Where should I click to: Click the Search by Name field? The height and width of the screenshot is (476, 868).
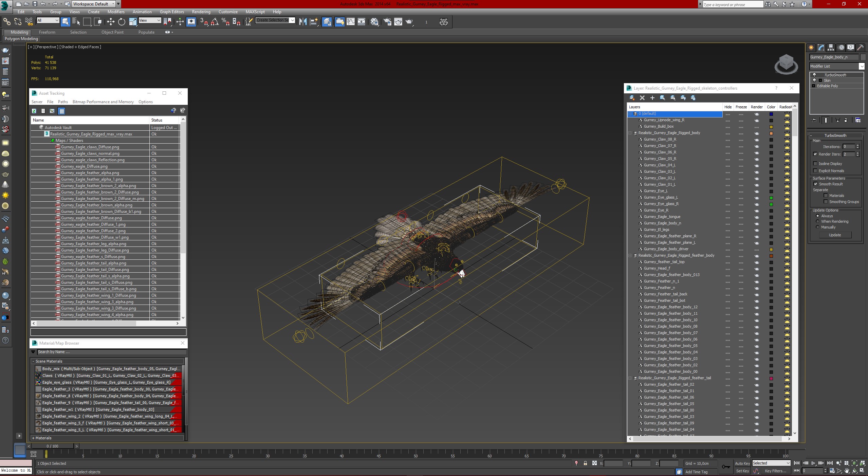(111, 352)
